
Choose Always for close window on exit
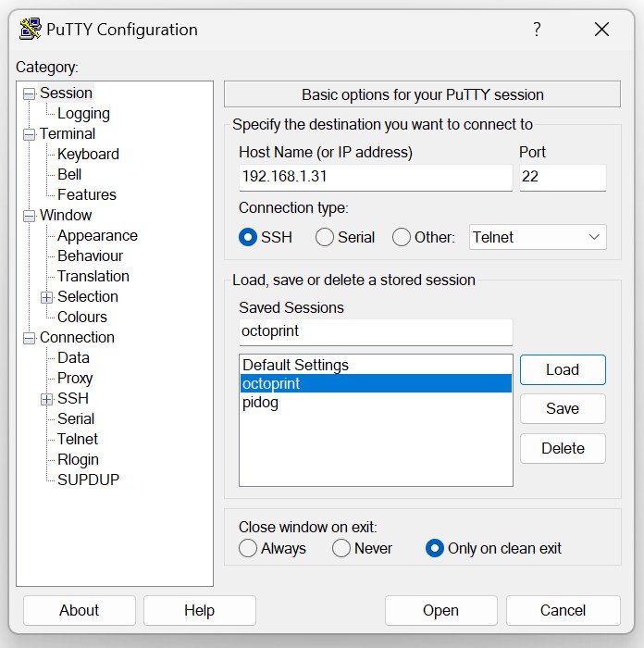[x=248, y=548]
